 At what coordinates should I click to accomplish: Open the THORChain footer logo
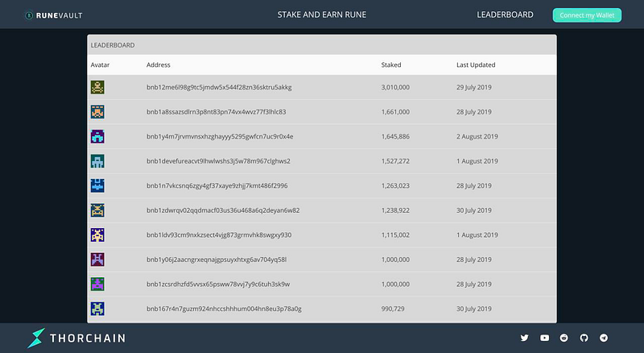(x=76, y=338)
